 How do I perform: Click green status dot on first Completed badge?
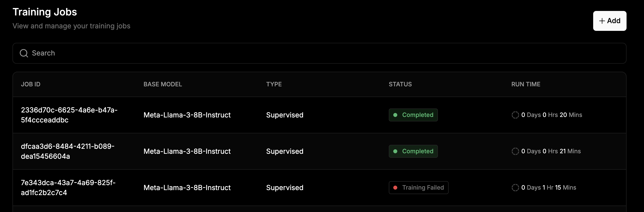(395, 115)
